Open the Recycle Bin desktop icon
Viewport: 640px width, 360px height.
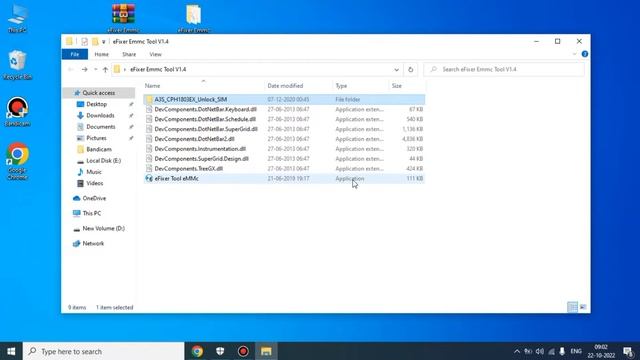pos(17,64)
